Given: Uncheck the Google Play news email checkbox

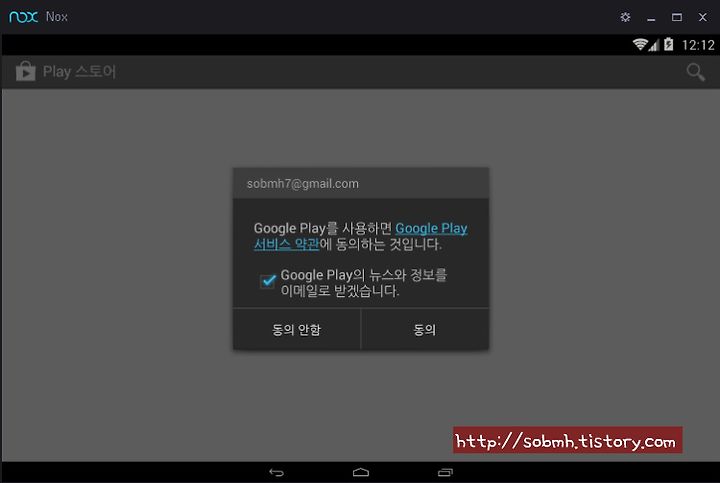Looking at the screenshot, I should pos(268,281).
